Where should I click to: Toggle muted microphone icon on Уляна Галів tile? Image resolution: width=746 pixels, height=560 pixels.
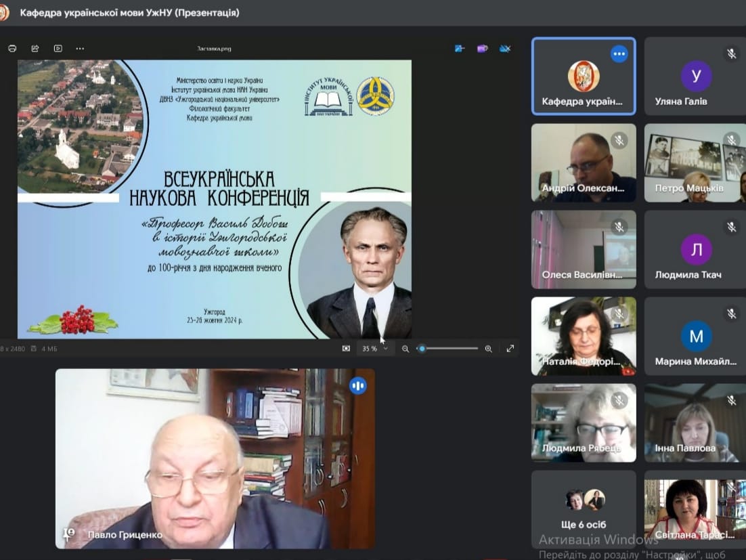coord(732,53)
